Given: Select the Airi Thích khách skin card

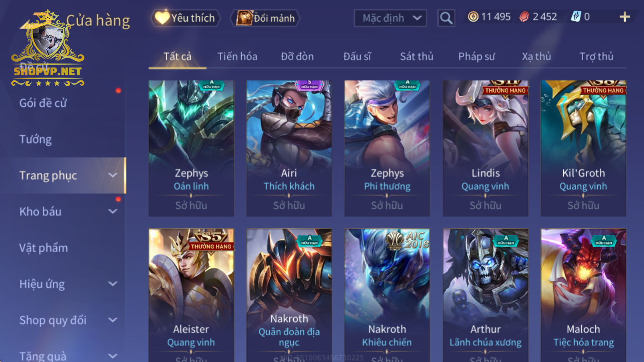Looking at the screenshot, I should 289,148.
